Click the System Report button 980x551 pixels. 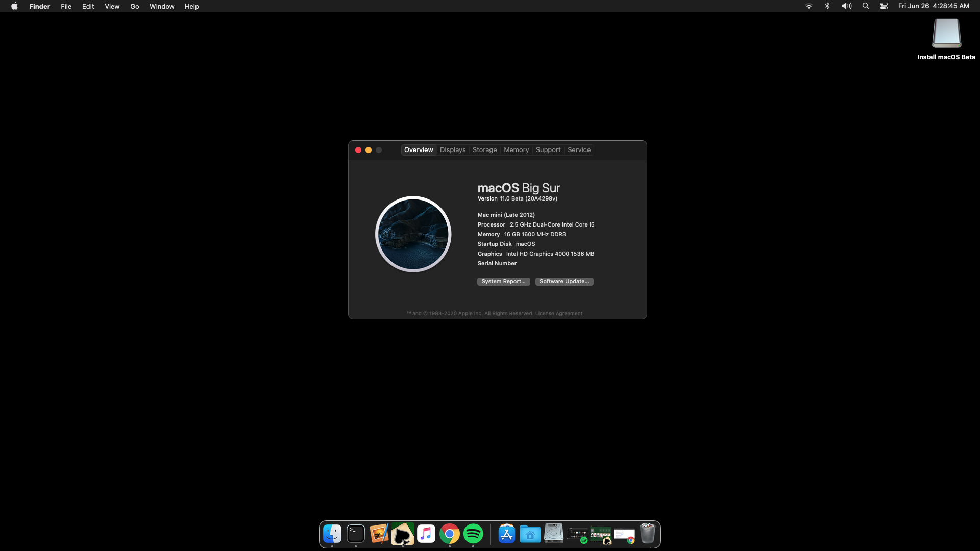point(503,282)
